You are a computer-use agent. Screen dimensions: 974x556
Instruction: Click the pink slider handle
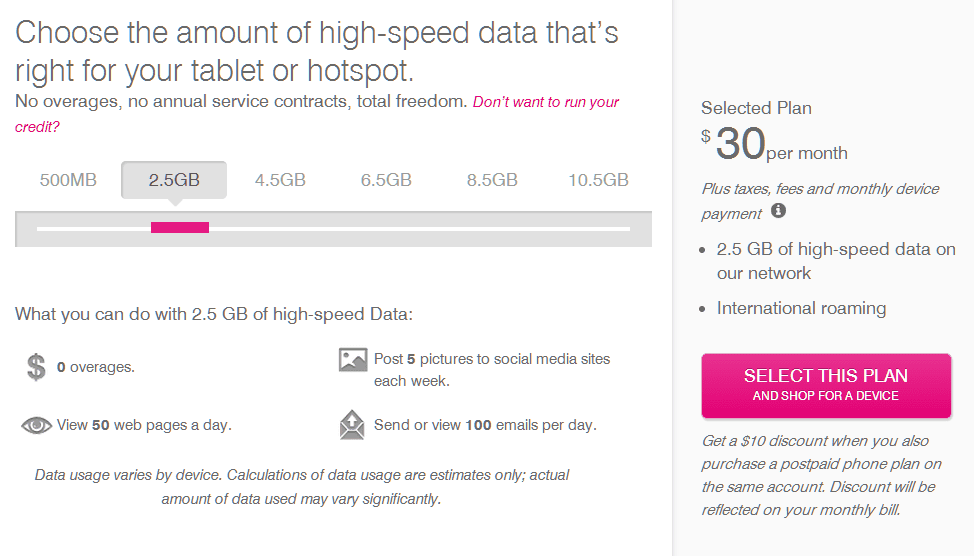180,228
